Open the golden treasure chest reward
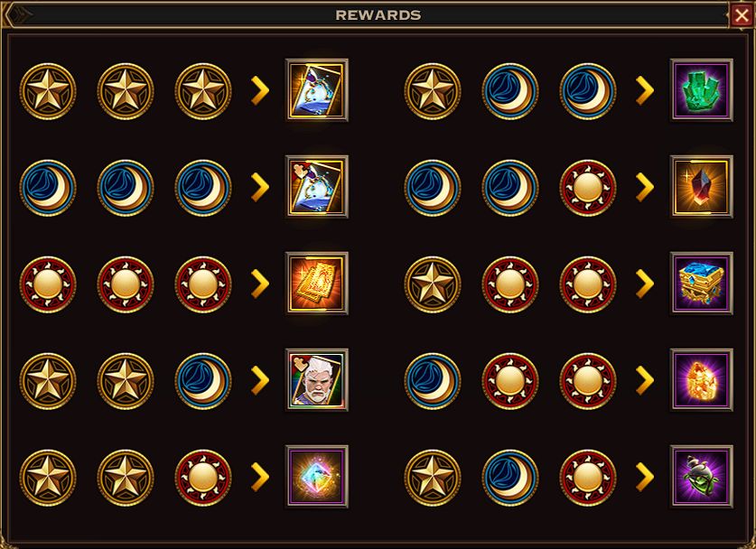 702,284
